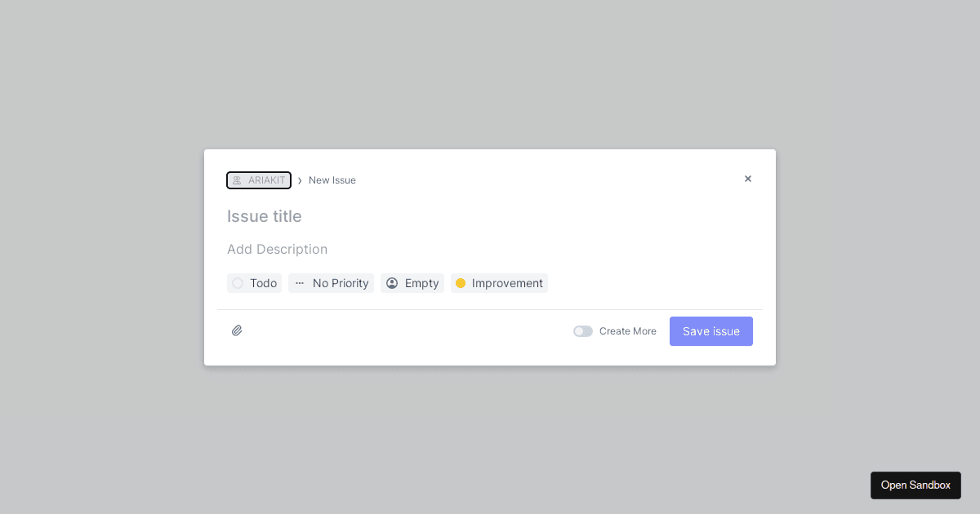Screen dimensions: 980x514
Task: Click the yellow Improvement label dot
Action: click(461, 283)
